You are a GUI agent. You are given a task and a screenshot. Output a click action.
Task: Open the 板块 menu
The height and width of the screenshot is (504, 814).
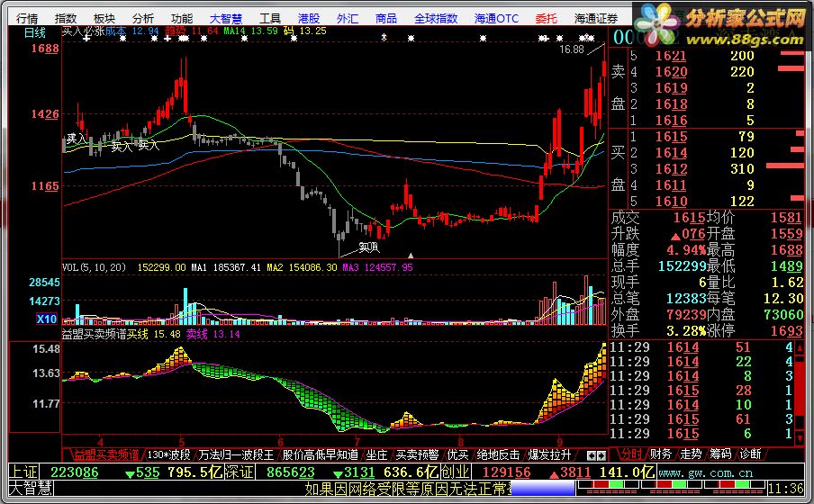pyautogui.click(x=104, y=19)
